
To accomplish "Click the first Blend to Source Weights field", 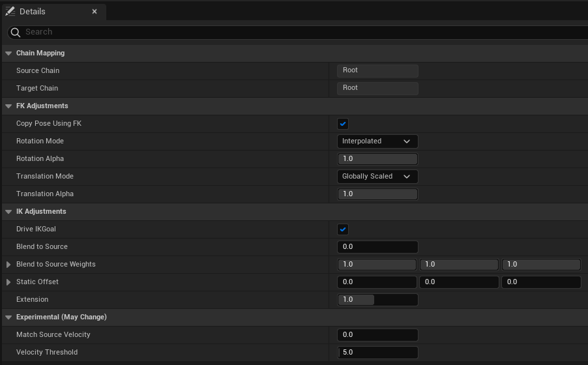I will coord(377,265).
